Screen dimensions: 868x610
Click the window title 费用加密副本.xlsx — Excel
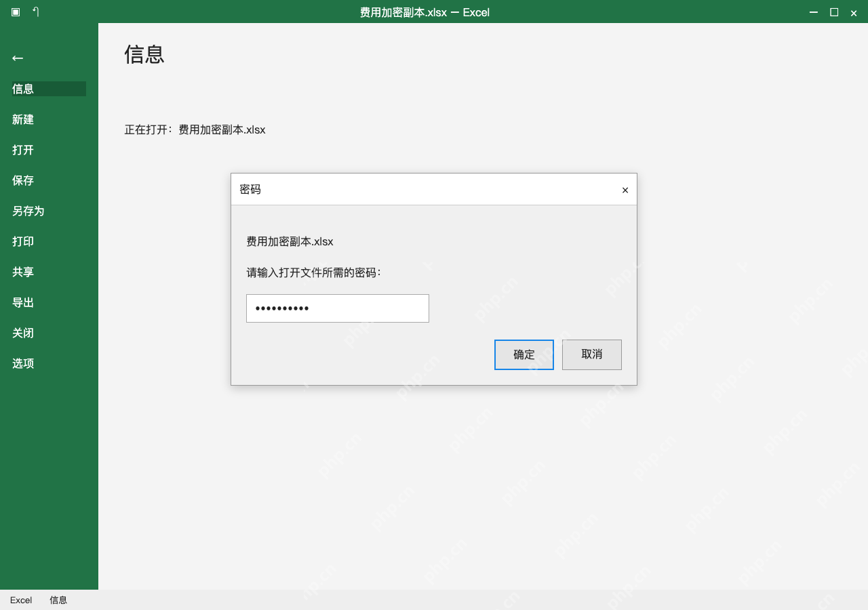pyautogui.click(x=425, y=12)
